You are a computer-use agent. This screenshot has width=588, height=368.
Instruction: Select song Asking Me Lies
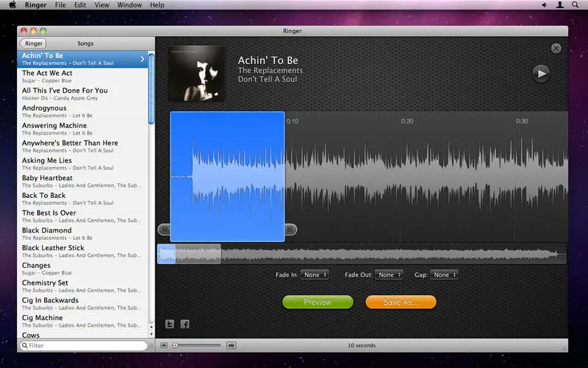[82, 163]
